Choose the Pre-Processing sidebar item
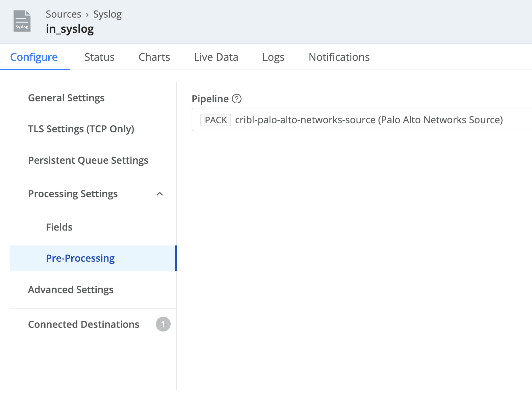Viewport: 532px width, 395px height. (x=80, y=258)
